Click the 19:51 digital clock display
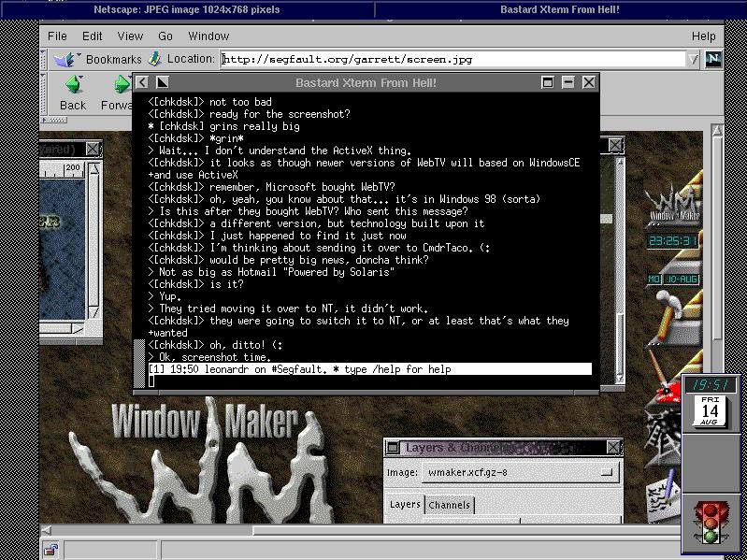Screen dimensions: 747x560 pyautogui.click(x=710, y=385)
